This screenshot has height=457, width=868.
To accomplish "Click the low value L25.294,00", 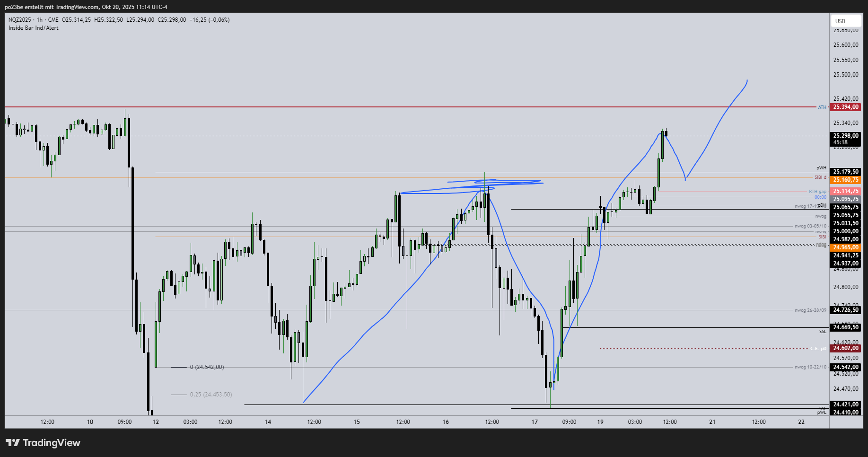I will click(x=140, y=20).
